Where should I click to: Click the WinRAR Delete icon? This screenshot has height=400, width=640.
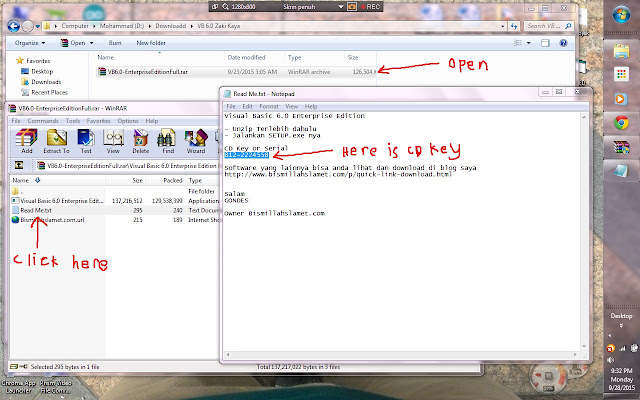140,141
